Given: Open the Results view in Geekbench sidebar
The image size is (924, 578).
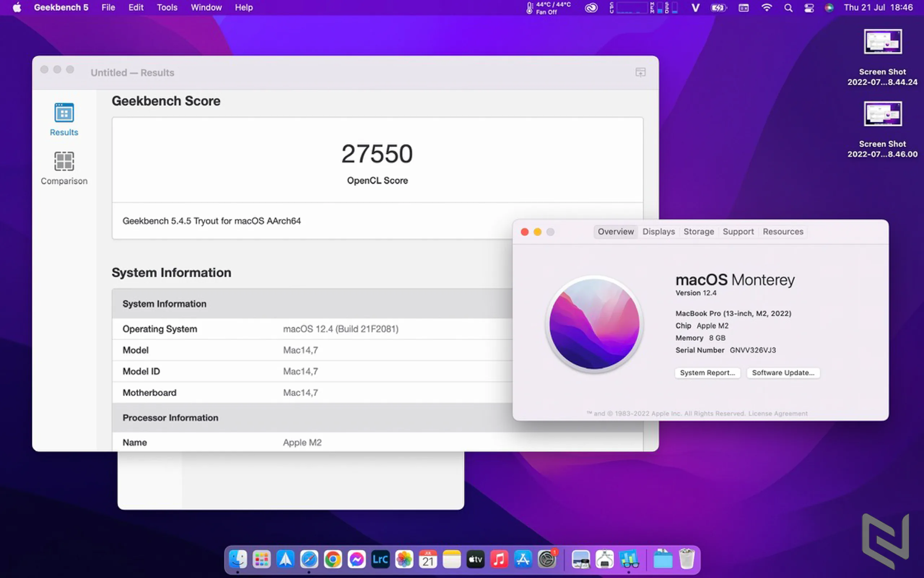Looking at the screenshot, I should coord(64,119).
